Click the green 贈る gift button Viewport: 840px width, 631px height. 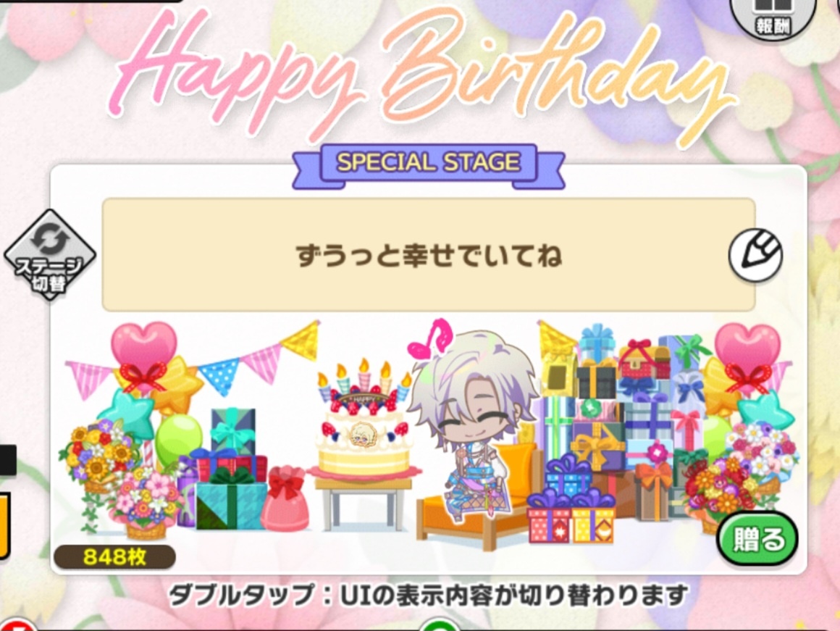point(757,539)
